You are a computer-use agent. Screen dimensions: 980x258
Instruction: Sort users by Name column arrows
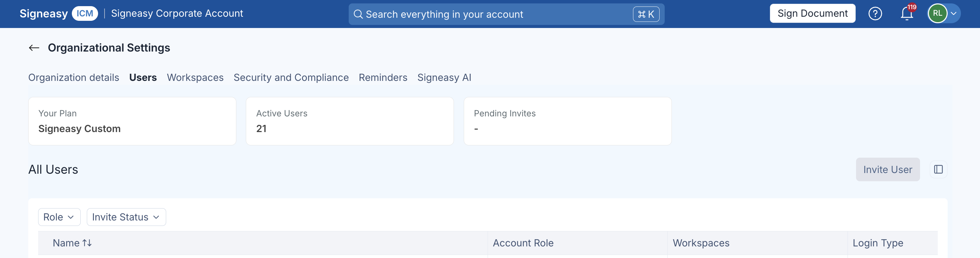[87, 243]
